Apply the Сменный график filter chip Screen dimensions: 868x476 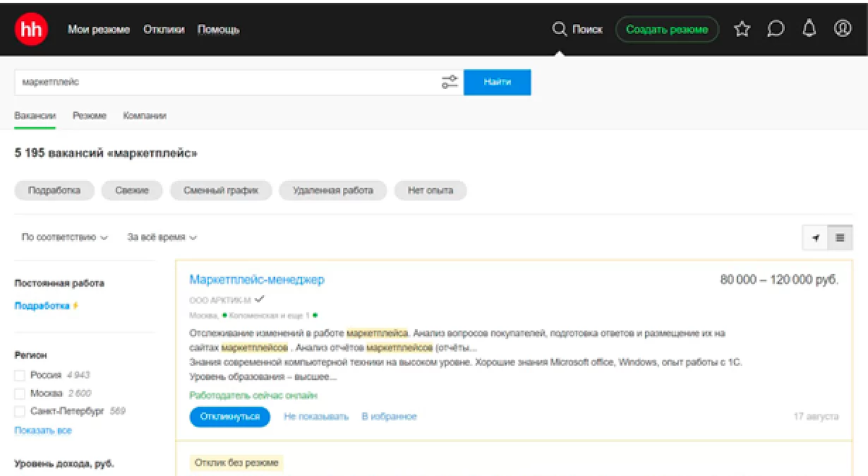[221, 191]
